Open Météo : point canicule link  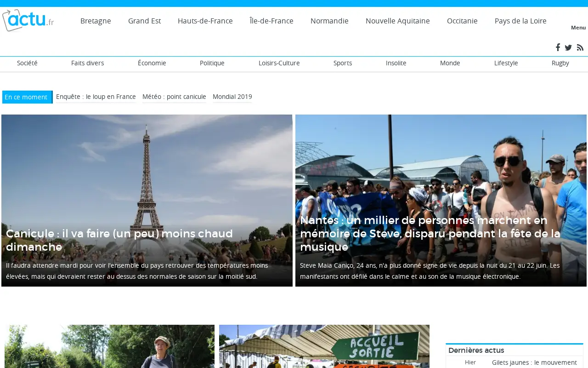click(174, 97)
